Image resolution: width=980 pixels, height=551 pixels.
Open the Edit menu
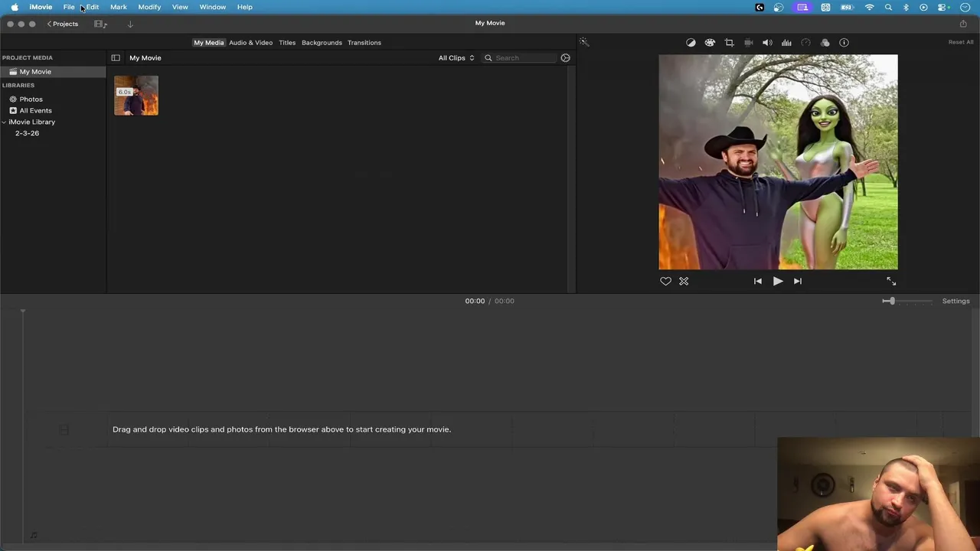click(93, 7)
